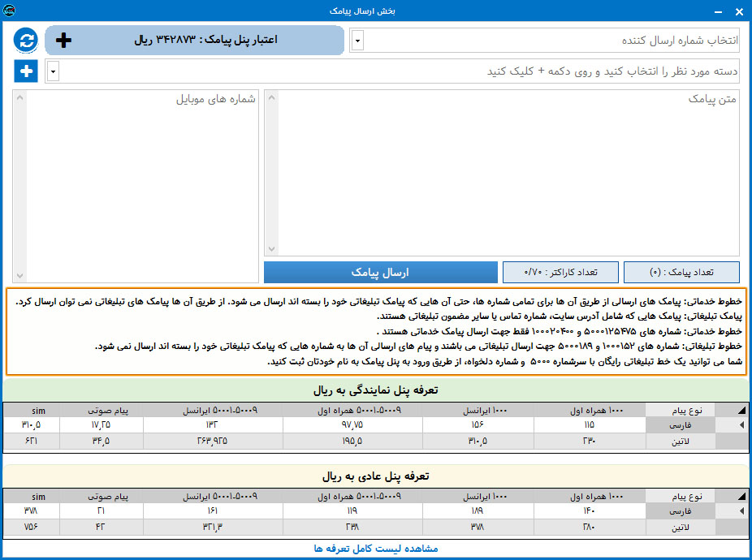Click cell value ۱۵۶ in agency table

tap(478, 424)
